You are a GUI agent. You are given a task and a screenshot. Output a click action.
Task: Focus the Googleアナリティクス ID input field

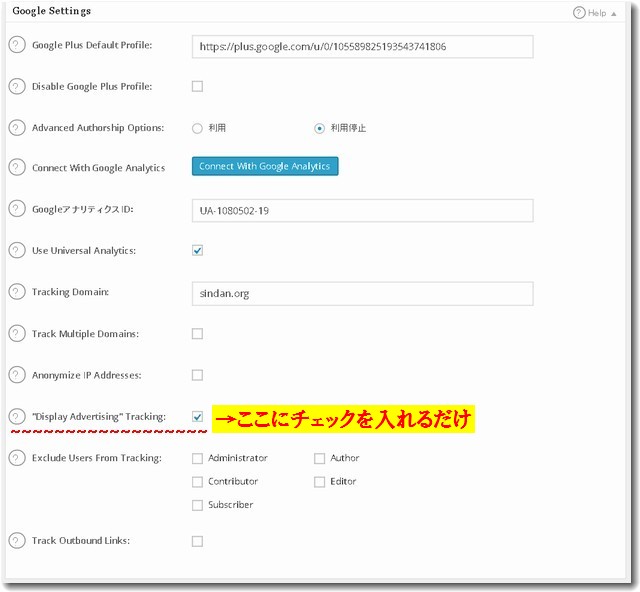pos(362,210)
